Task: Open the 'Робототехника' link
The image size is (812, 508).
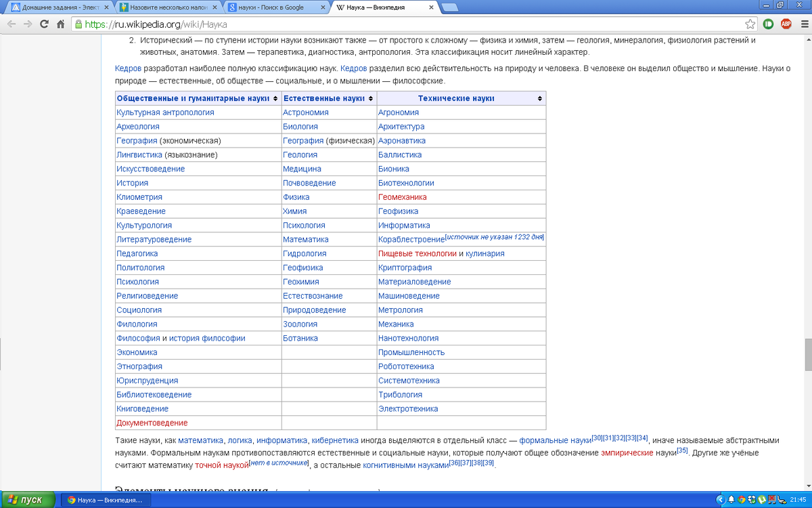Action: [x=406, y=366]
